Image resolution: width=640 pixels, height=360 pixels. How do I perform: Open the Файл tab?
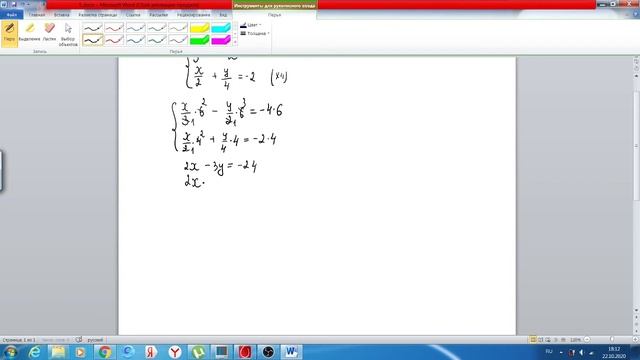tap(11, 15)
